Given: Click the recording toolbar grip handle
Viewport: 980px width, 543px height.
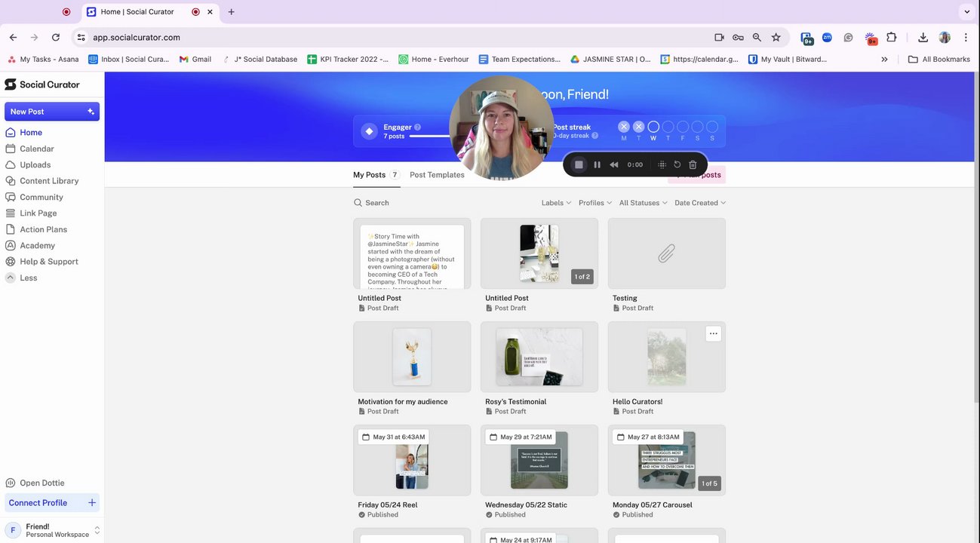Looking at the screenshot, I should point(662,164).
